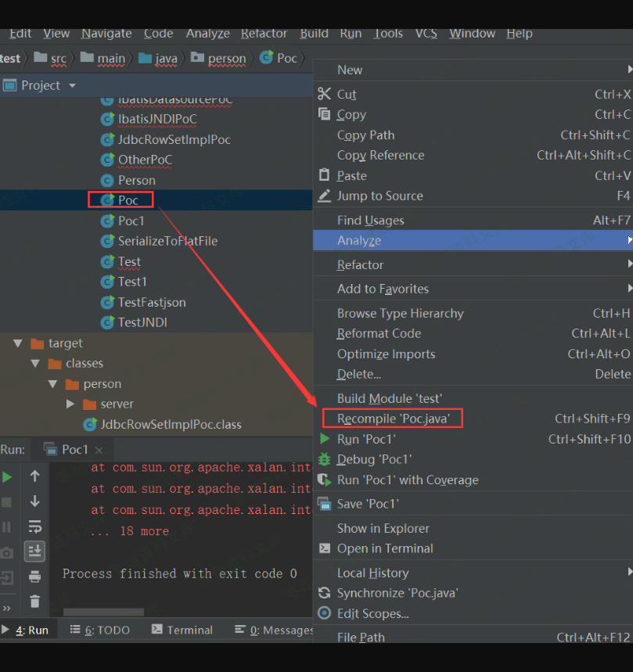Click the Pause Output icon in Run panel
The image size is (633, 672).
tap(7, 527)
